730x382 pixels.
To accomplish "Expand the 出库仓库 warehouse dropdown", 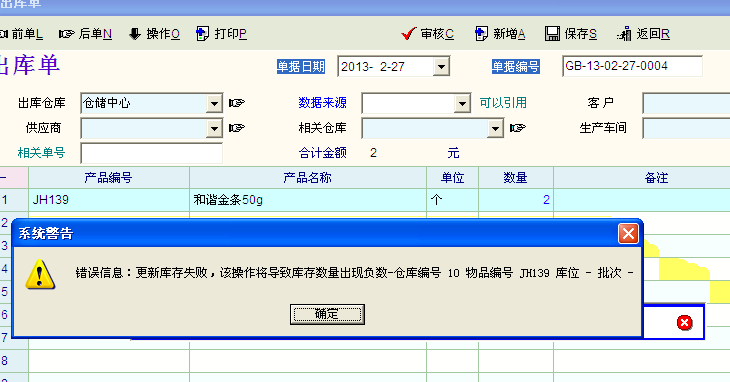I will coord(214,103).
